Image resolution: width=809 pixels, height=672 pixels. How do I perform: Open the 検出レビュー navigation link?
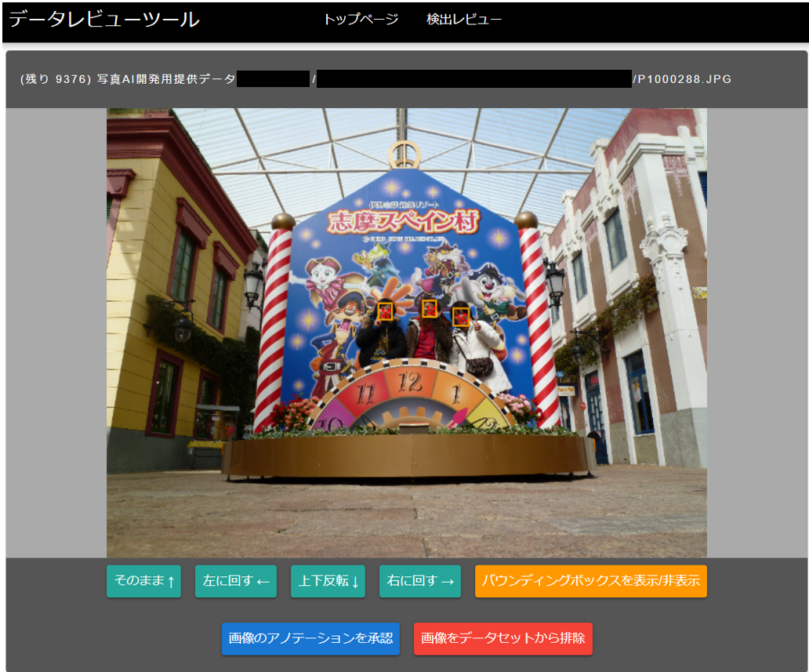(464, 19)
